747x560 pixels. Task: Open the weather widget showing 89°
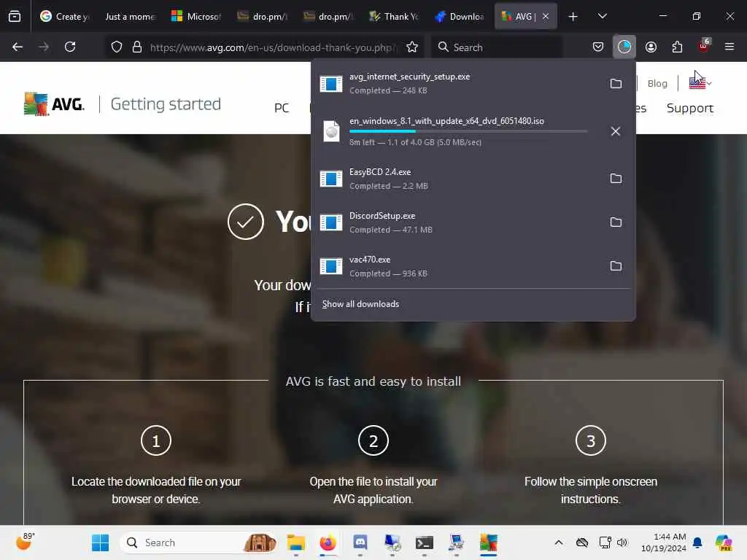point(26,542)
